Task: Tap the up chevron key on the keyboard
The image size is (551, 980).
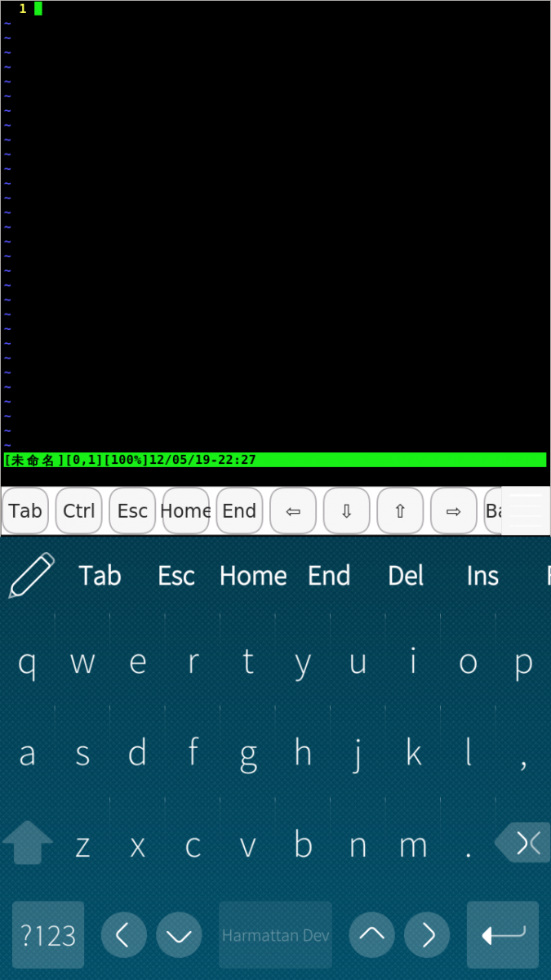Action: coord(372,935)
